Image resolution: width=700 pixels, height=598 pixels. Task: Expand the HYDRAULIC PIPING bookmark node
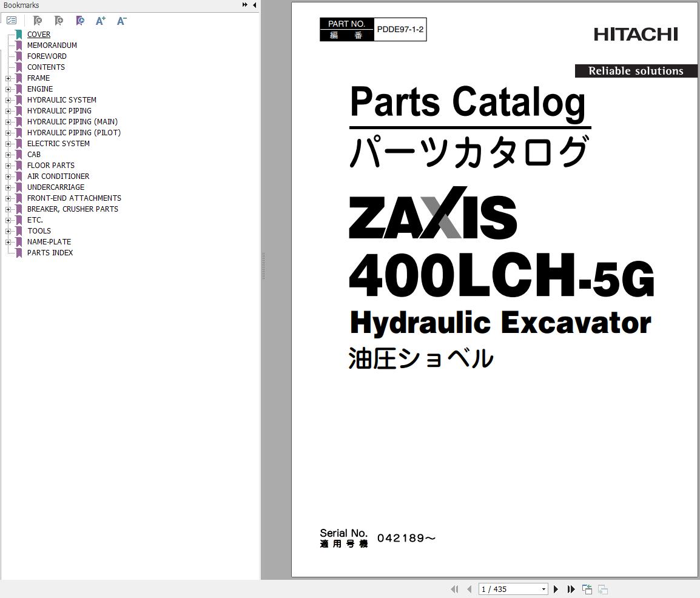click(8, 111)
